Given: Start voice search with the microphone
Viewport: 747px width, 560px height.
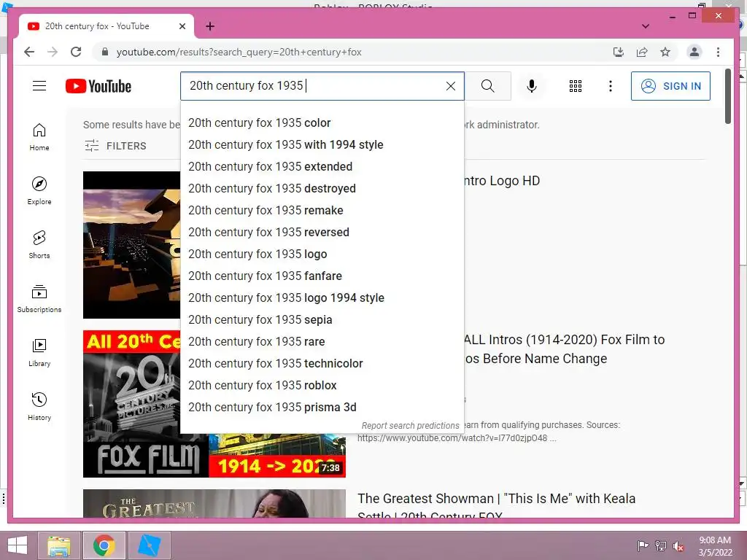Looking at the screenshot, I should (x=532, y=86).
